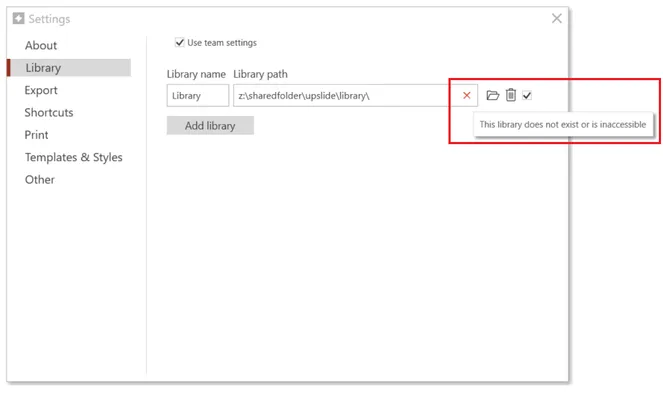Image resolution: width=663 pixels, height=395 pixels.
Task: Click the Settings window app icon
Action: pos(18,18)
